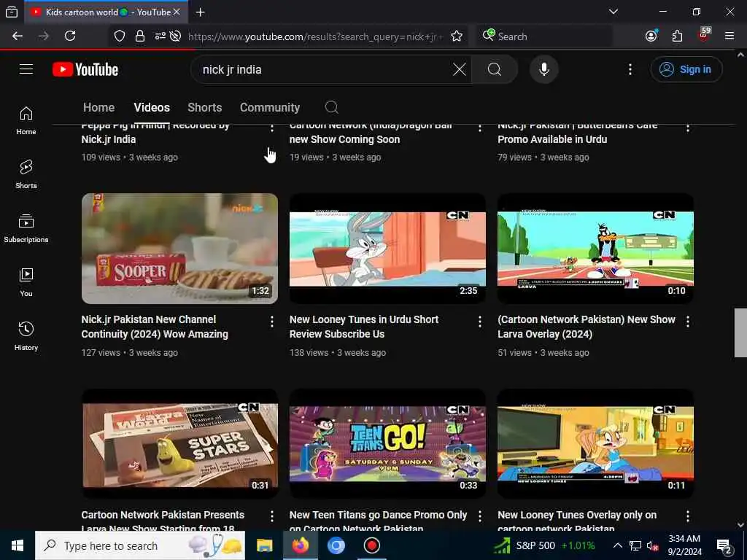Open Lola Bunny Looney Tunes Overlay thumbnail
The width and height of the screenshot is (747, 560).
pos(595,444)
